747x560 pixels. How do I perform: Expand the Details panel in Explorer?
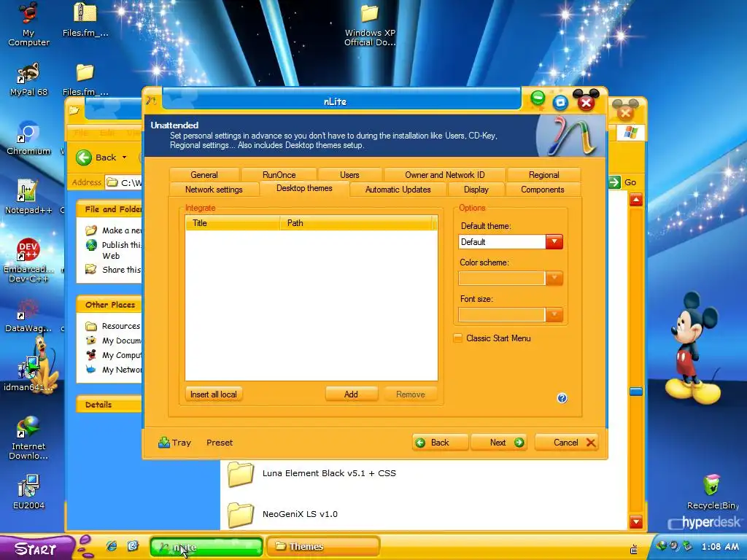click(109, 404)
